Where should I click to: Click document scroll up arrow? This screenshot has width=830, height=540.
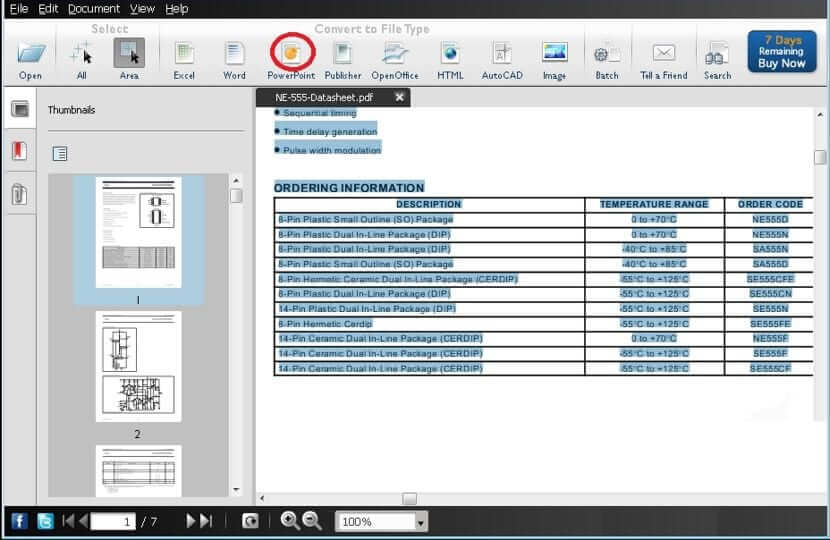pos(820,114)
